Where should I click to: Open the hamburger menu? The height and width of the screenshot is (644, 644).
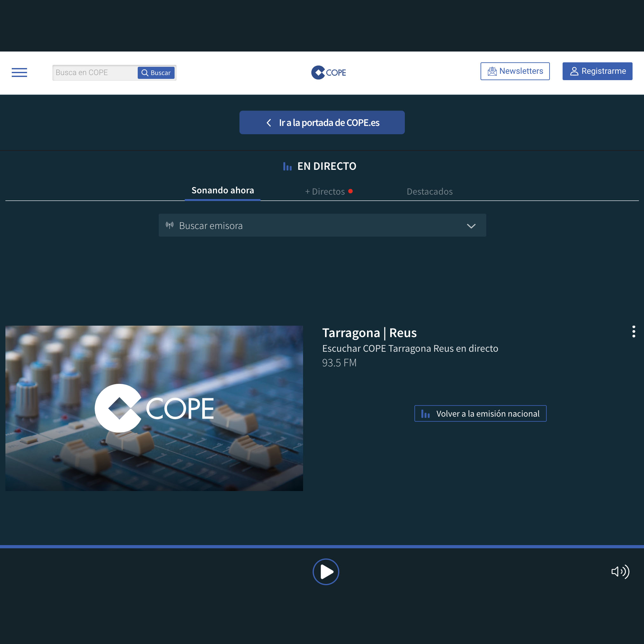pyautogui.click(x=19, y=72)
